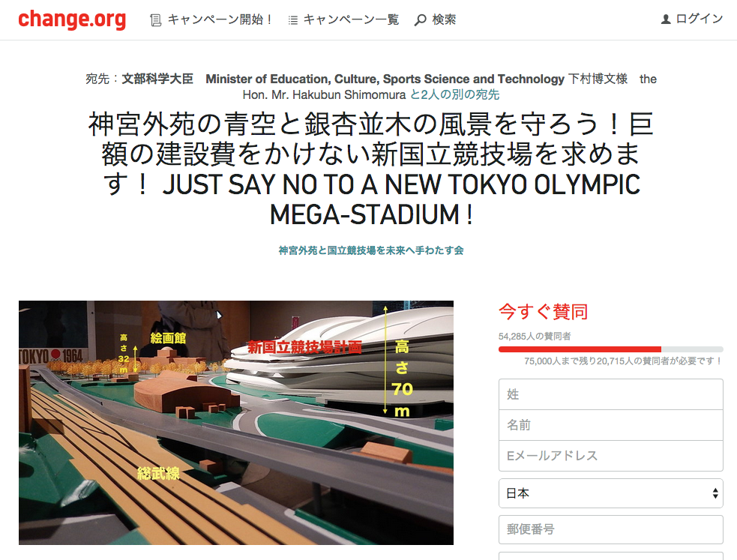
Task: Click the country dropdown stepper arrows
Action: (715, 493)
